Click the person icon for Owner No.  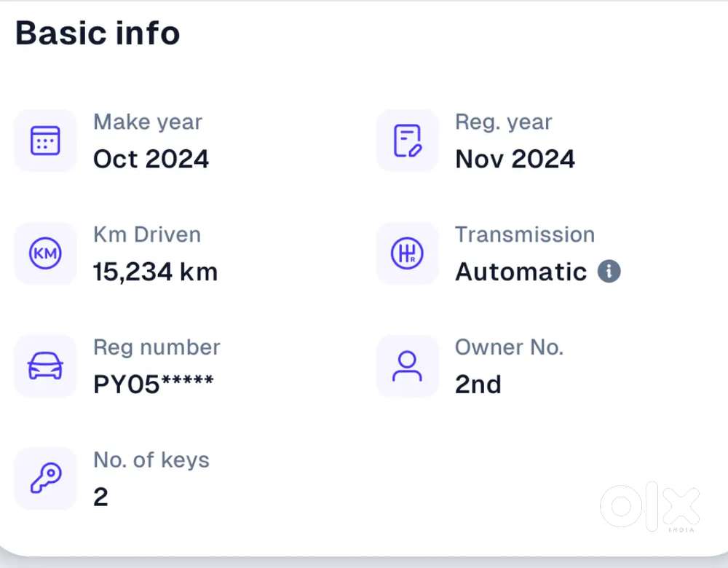click(x=407, y=366)
